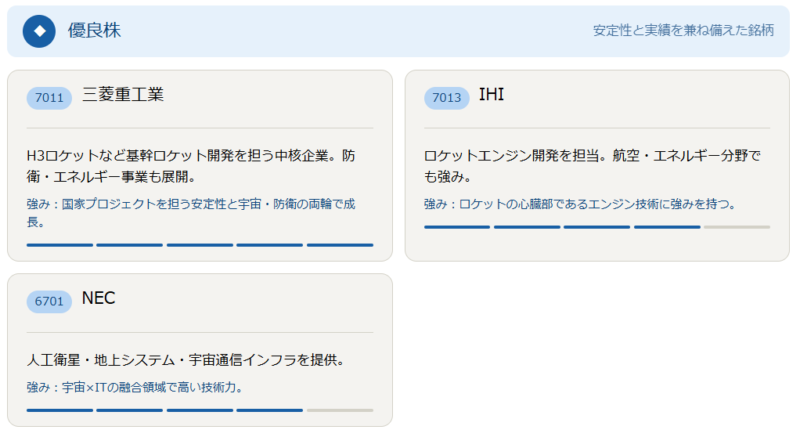
Task: Click the 三菱重工業 H3ロケット description text
Action: coord(190,166)
